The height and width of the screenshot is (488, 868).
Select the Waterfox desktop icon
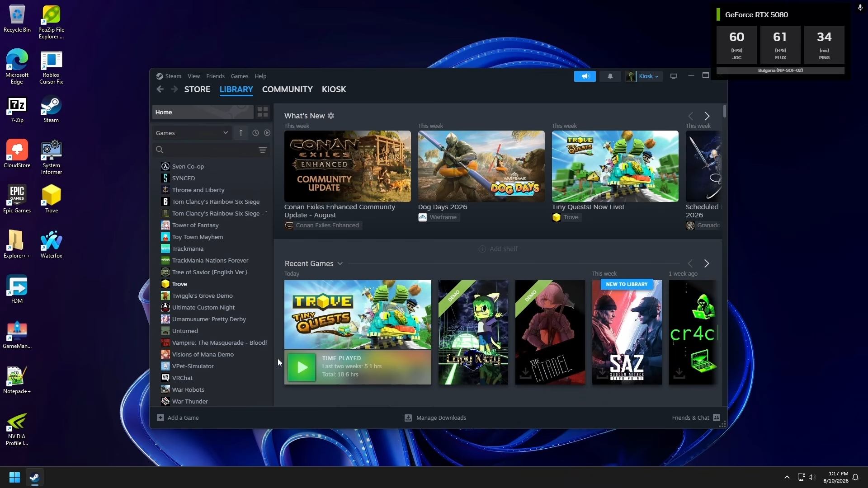tap(51, 244)
